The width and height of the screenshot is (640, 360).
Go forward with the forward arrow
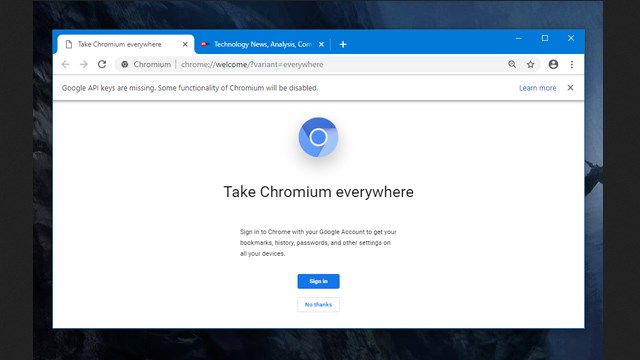[x=84, y=64]
